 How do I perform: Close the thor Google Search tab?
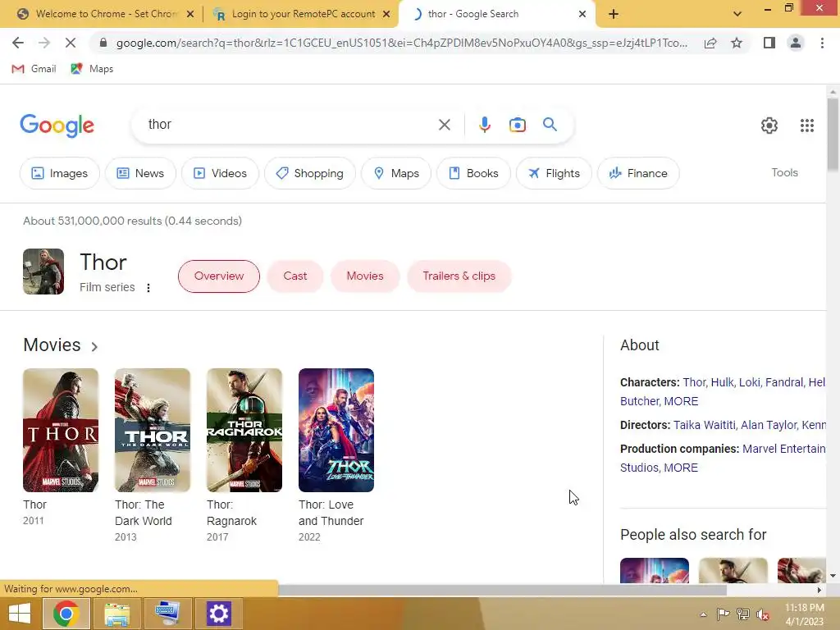(582, 14)
